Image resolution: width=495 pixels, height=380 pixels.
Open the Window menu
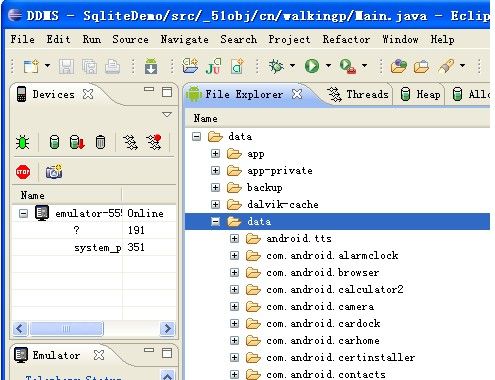point(400,39)
